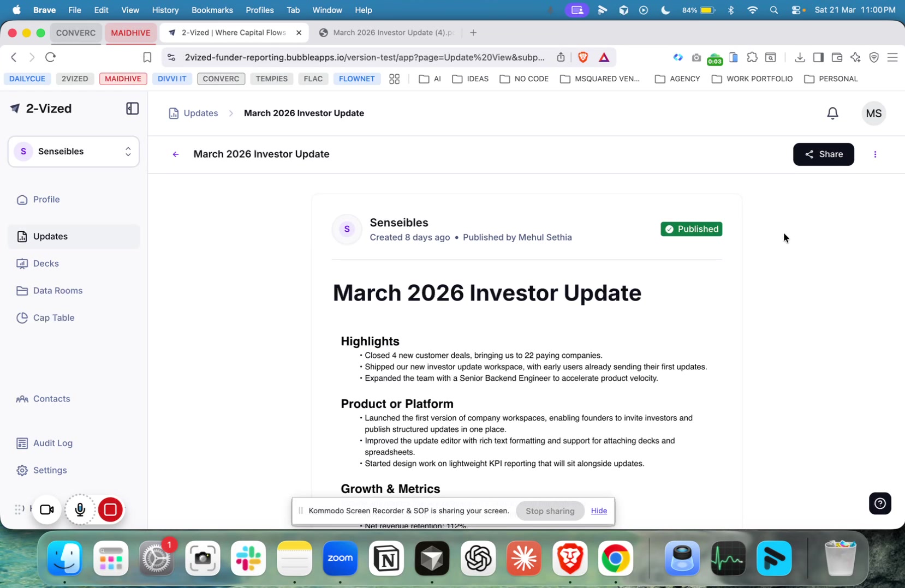The image size is (905, 588).
Task: Open the notifications bell
Action: pos(832,113)
